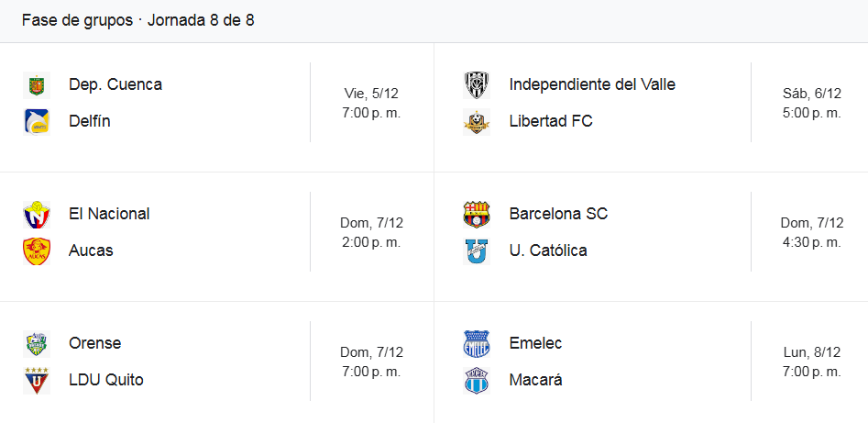Click the Aucas team logo
The height and width of the screenshot is (423, 868).
click(37, 250)
